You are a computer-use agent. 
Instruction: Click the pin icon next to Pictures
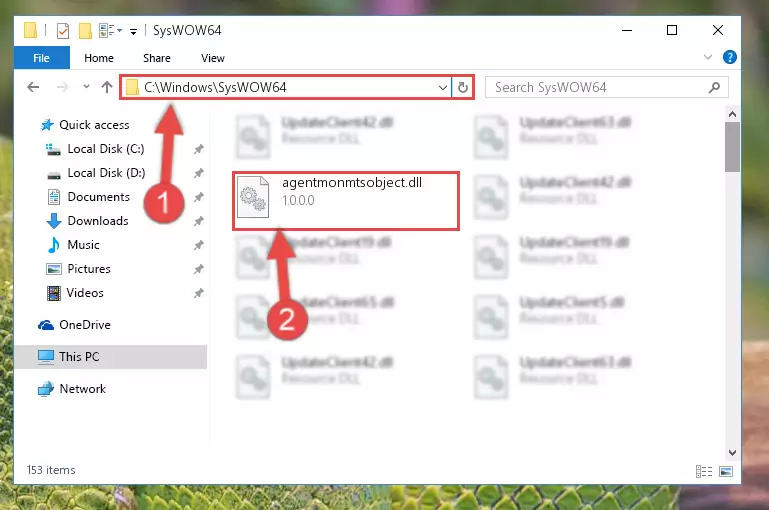coord(198,269)
